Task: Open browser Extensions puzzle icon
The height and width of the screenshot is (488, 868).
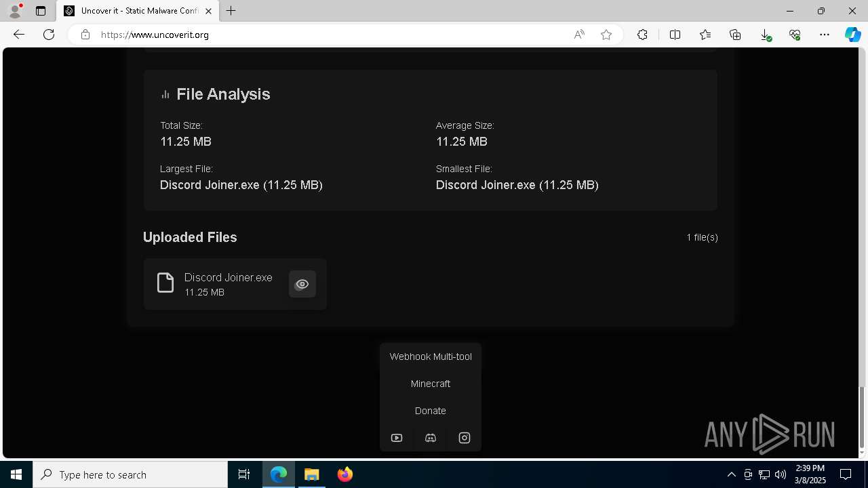Action: [642, 35]
